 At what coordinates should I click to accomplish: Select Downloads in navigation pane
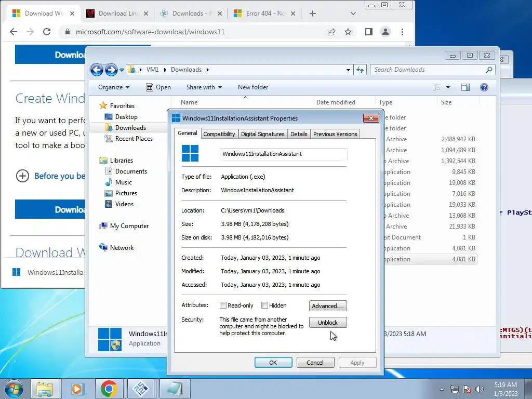click(x=130, y=128)
